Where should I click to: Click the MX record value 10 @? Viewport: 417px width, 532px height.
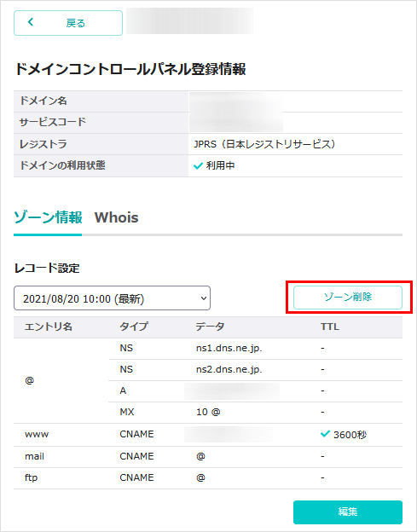(208, 412)
